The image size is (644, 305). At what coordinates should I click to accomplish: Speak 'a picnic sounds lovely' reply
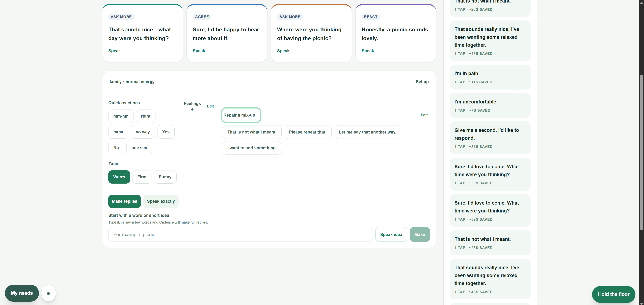point(367,51)
